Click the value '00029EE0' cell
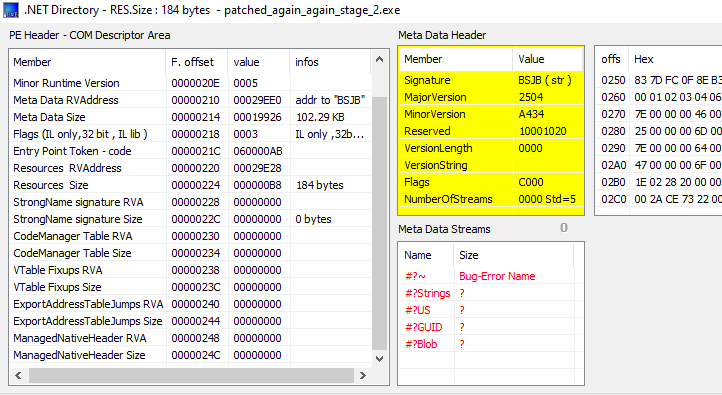722x395 pixels. (x=258, y=100)
